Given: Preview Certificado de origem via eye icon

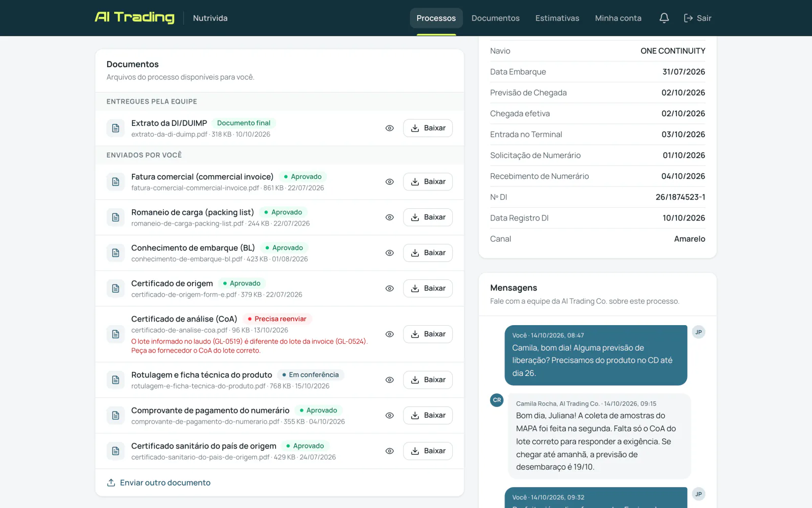Looking at the screenshot, I should click(x=390, y=289).
